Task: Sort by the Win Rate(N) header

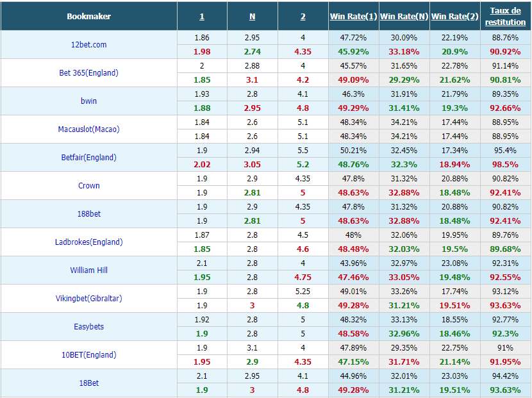Action: [x=404, y=16]
